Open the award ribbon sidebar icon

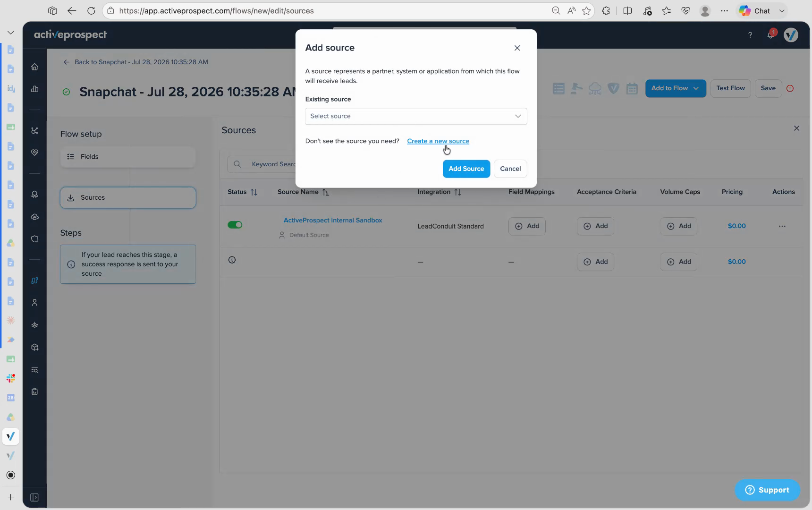click(34, 195)
